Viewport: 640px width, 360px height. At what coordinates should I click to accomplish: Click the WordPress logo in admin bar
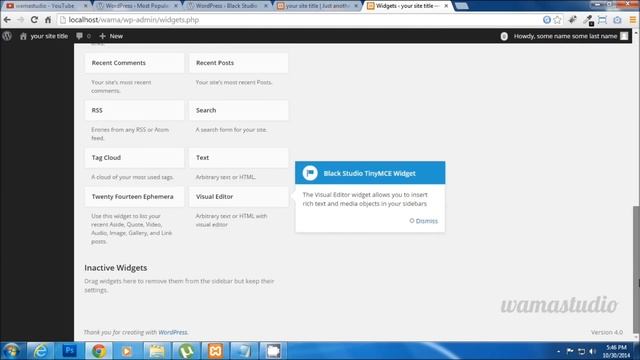(7, 36)
